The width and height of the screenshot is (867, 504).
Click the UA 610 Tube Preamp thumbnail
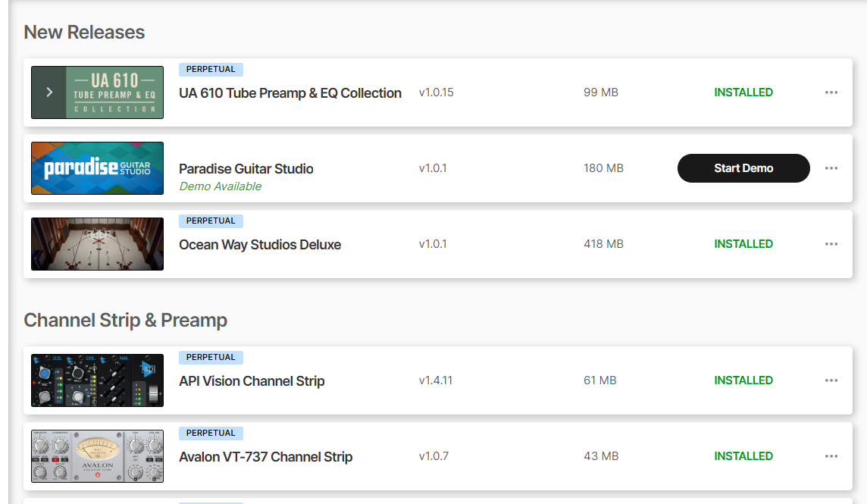114,92
